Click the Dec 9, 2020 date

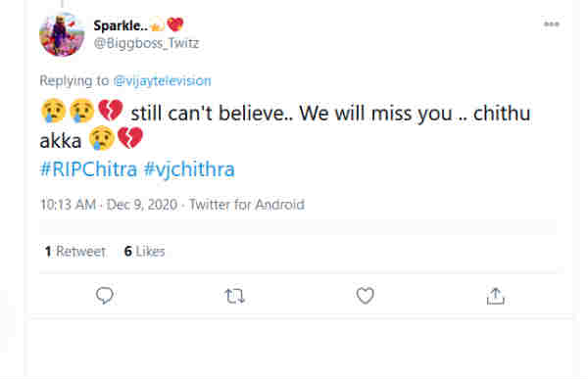(142, 205)
